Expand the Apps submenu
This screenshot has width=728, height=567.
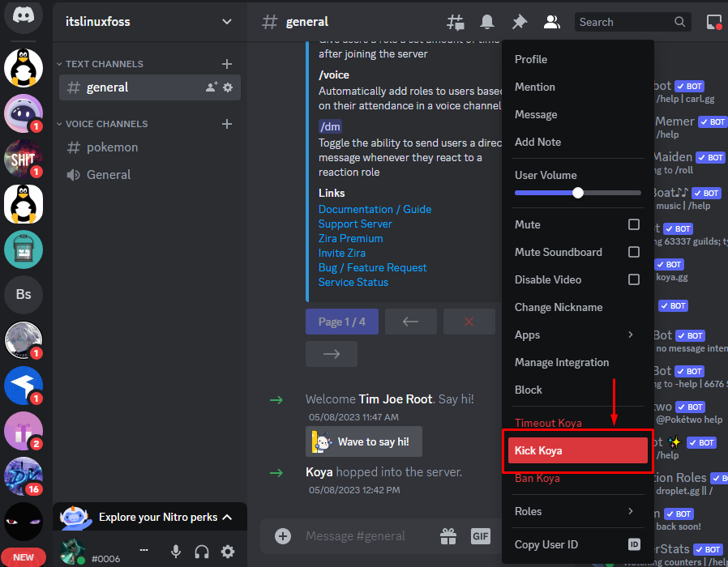pyautogui.click(x=577, y=335)
